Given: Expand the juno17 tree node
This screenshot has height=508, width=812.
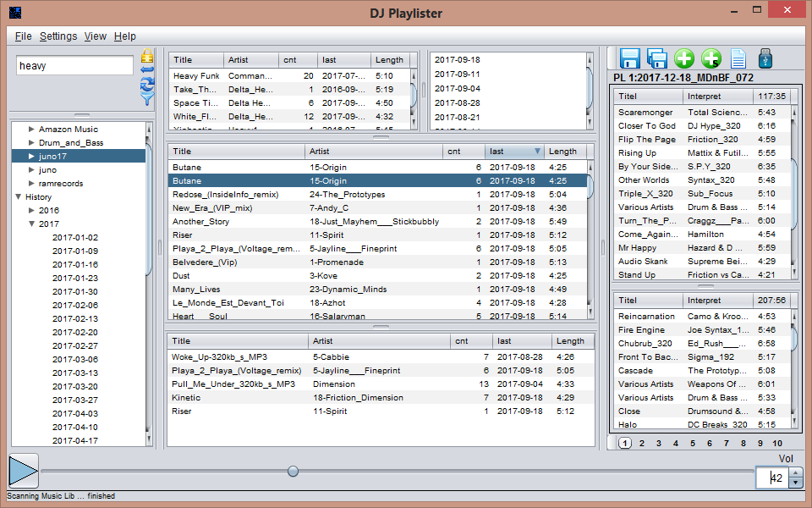Looking at the screenshot, I should tap(31, 156).
